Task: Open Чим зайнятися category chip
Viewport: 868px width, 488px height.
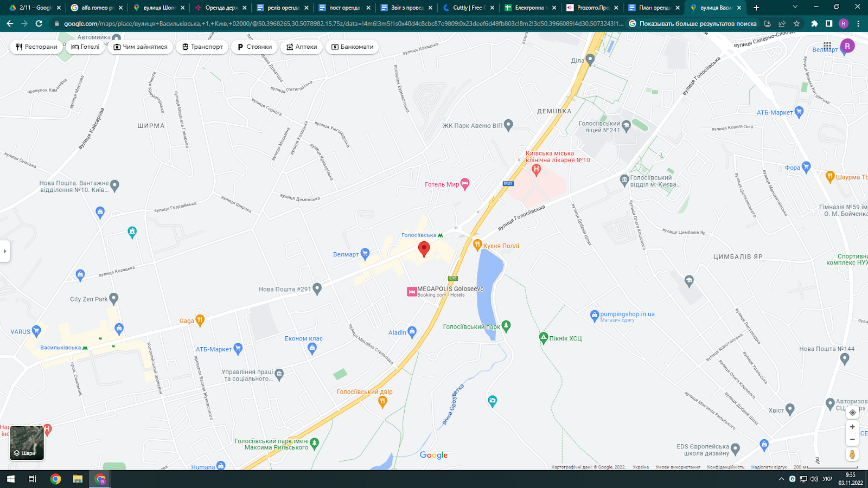Action: tap(141, 47)
